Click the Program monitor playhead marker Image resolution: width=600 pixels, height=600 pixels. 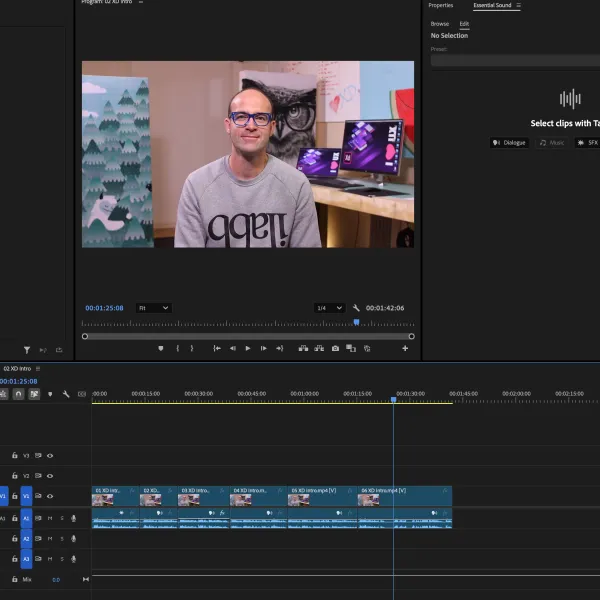(x=356, y=322)
